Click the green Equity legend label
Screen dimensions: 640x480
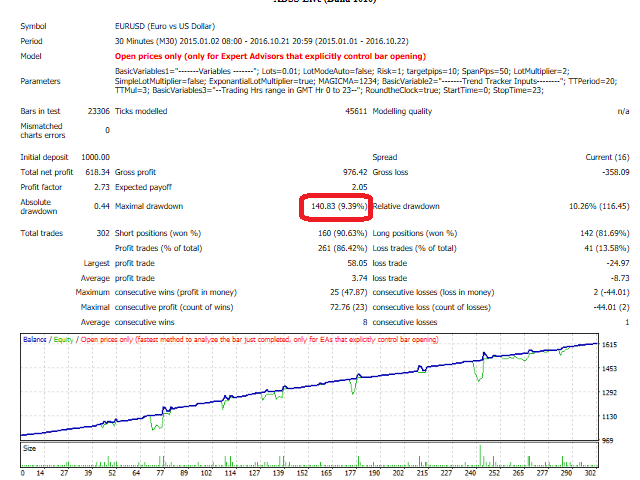64,340
